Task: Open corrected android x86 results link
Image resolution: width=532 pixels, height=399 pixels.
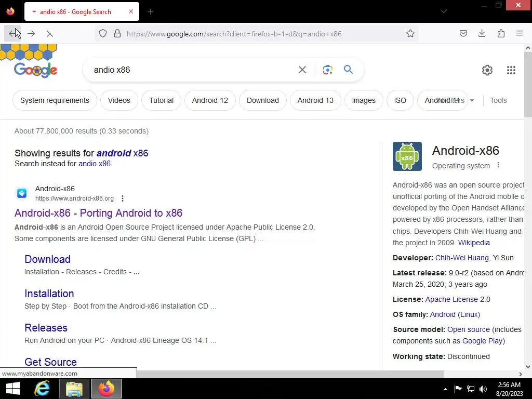Action: pos(123,153)
